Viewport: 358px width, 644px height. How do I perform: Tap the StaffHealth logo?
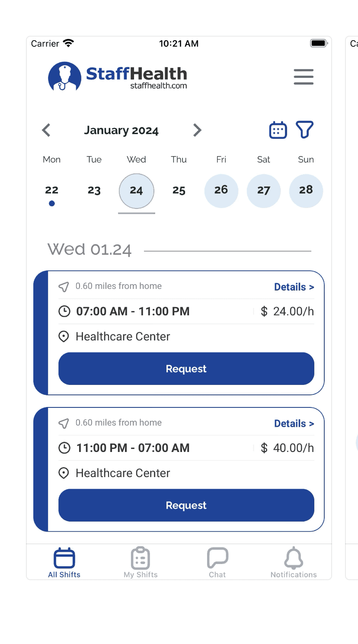coord(118,77)
